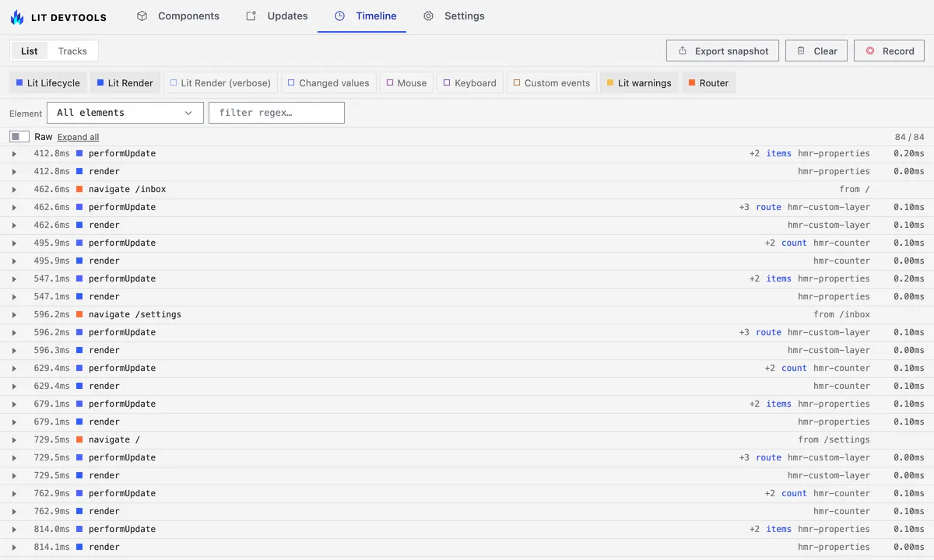Switch to List view
This screenshot has height=560, width=934.
30,51
